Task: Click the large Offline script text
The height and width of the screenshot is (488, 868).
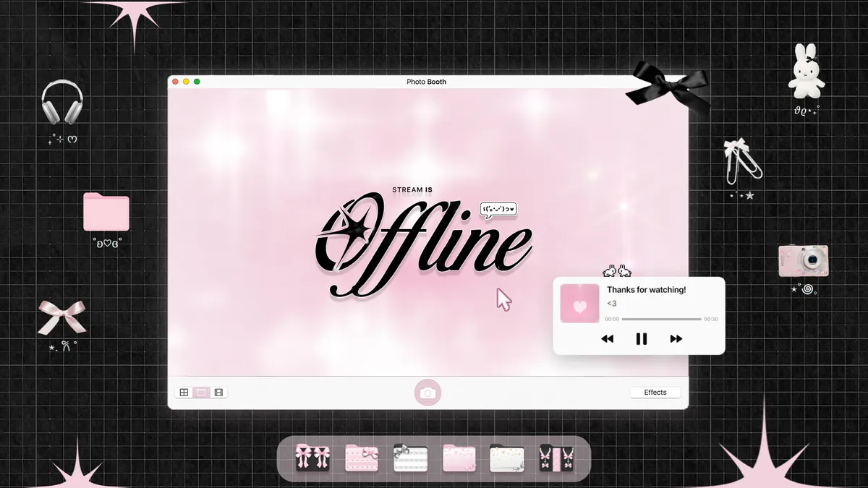Action: click(425, 245)
